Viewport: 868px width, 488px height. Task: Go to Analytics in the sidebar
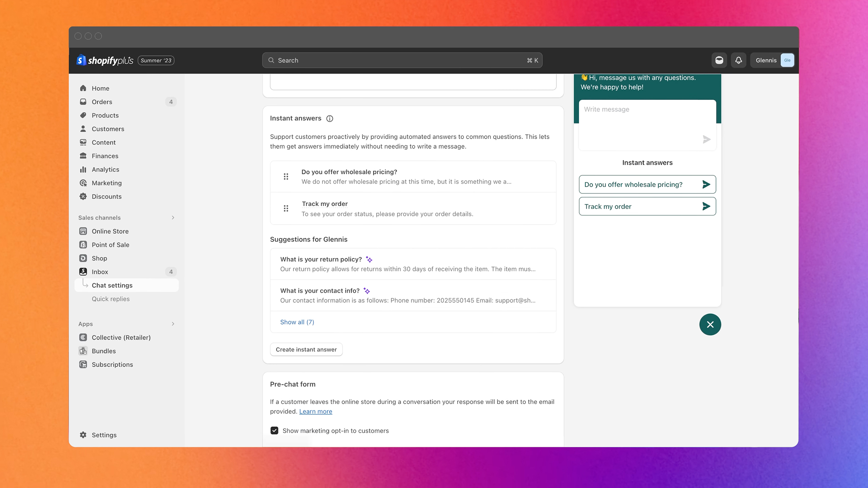tap(105, 169)
